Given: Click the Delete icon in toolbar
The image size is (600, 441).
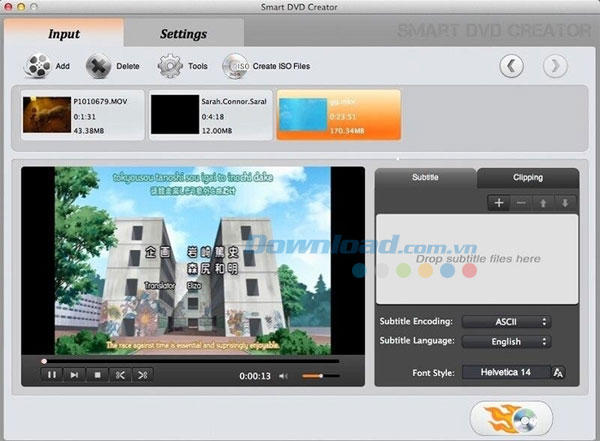Looking at the screenshot, I should (x=100, y=66).
